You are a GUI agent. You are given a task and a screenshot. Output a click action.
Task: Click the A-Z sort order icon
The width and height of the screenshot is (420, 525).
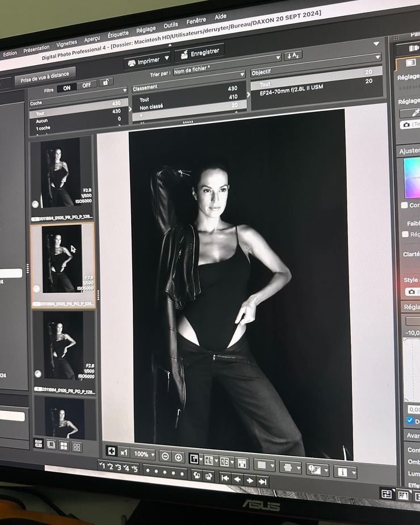[293, 56]
